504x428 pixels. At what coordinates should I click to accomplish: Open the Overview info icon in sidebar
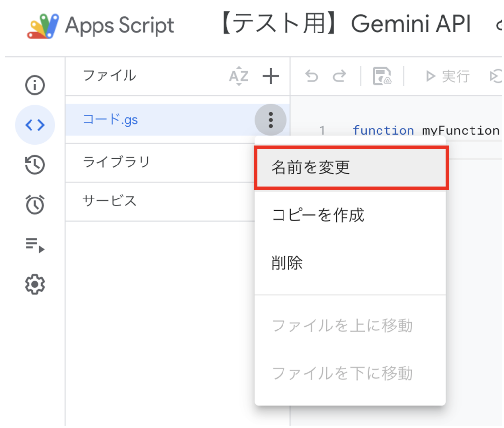pyautogui.click(x=35, y=86)
